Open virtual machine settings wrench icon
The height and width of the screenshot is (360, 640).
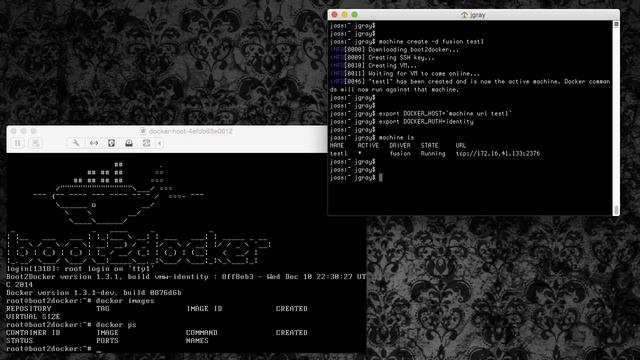click(x=76, y=143)
